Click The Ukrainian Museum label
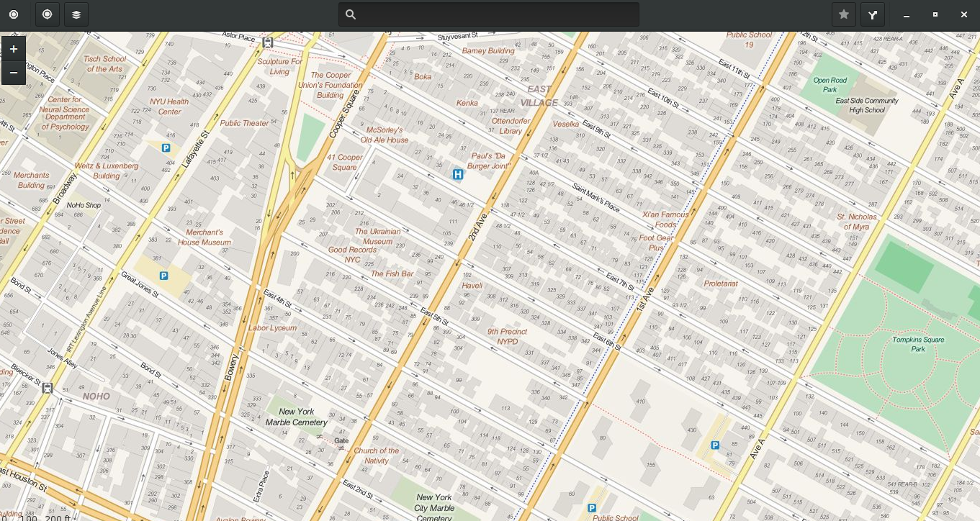 click(x=377, y=236)
